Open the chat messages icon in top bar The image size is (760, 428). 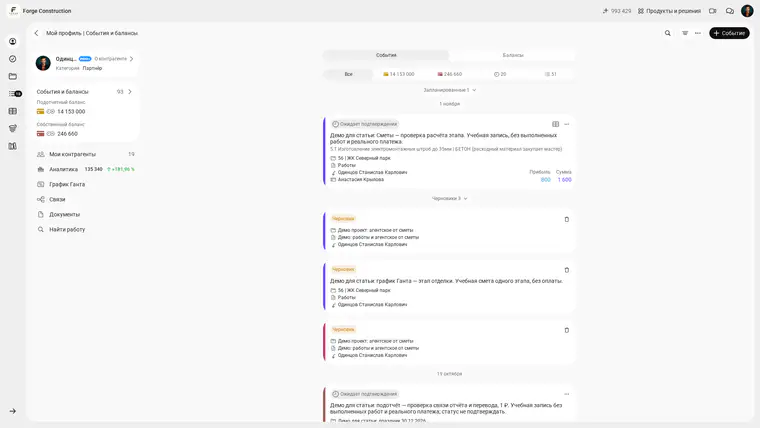click(729, 11)
